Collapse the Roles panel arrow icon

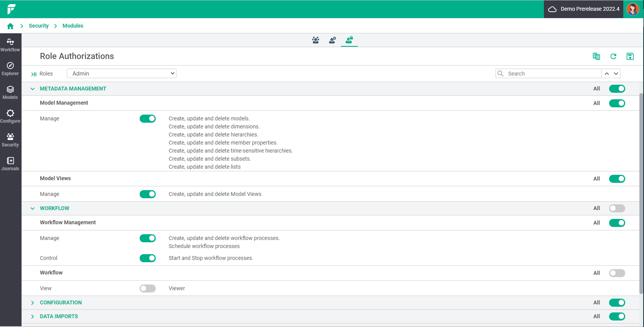(x=34, y=74)
